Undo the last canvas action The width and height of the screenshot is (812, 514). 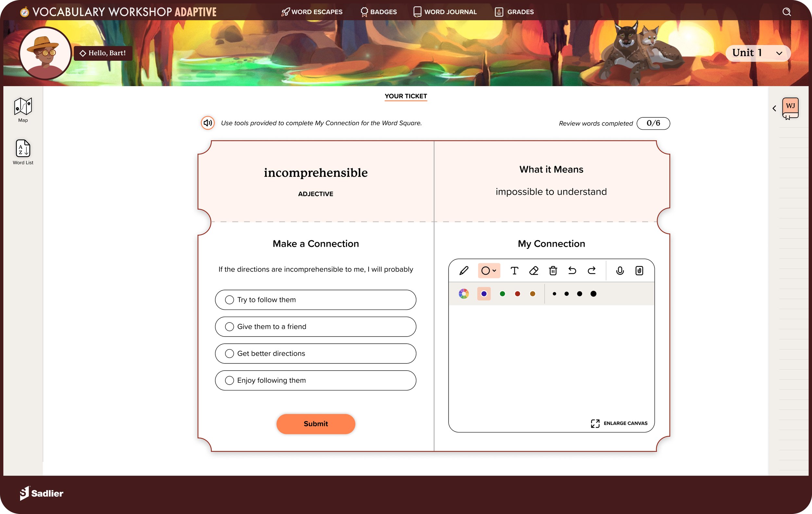572,271
